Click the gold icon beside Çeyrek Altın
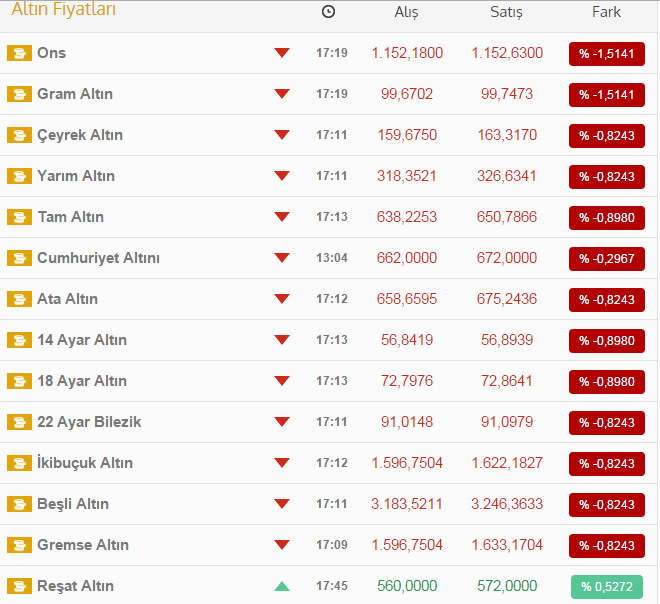Image resolution: width=660 pixels, height=604 pixels. coord(19,135)
